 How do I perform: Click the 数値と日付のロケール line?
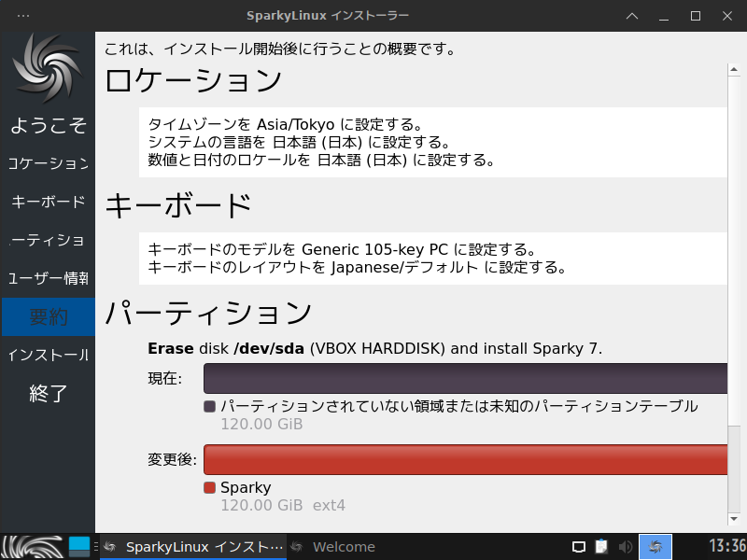click(321, 160)
